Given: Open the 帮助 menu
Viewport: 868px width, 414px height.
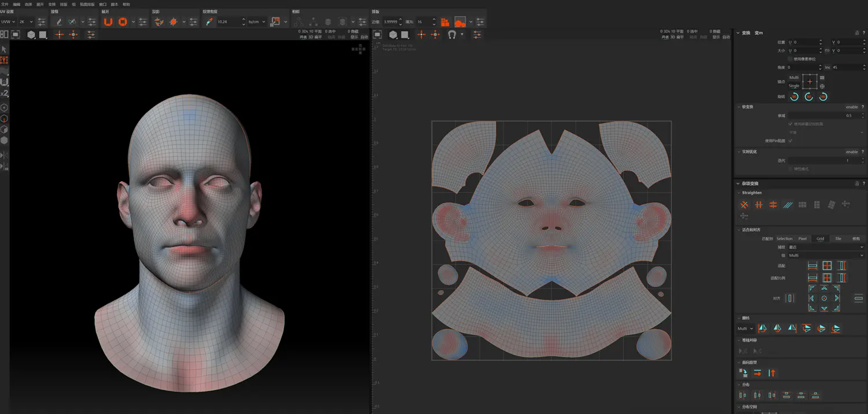Looking at the screenshot, I should click(126, 4).
